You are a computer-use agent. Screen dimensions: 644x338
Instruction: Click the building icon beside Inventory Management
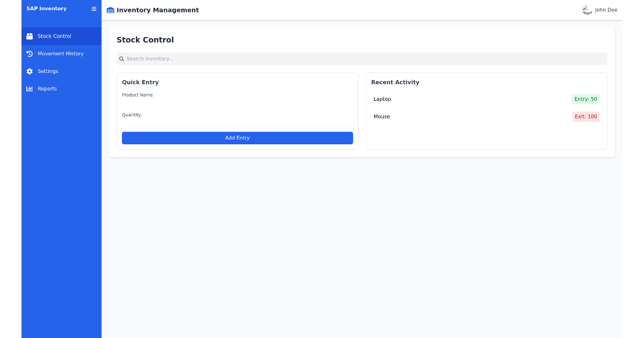click(110, 10)
